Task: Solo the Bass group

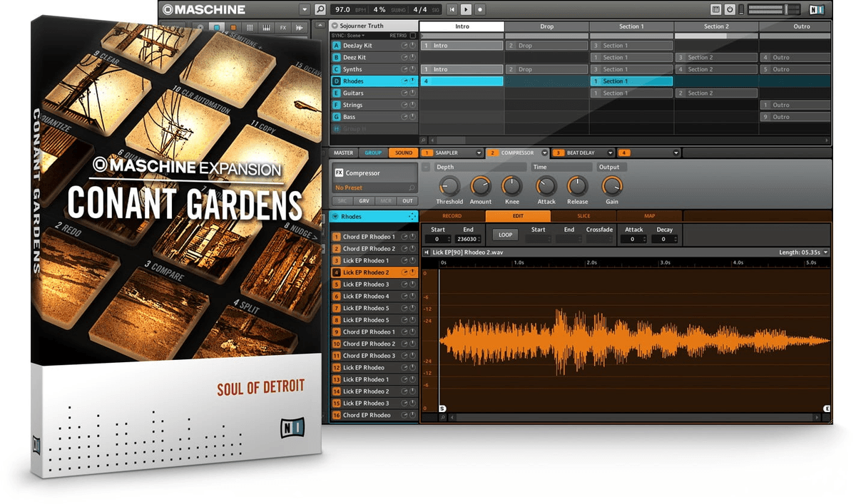Action: pos(413,117)
